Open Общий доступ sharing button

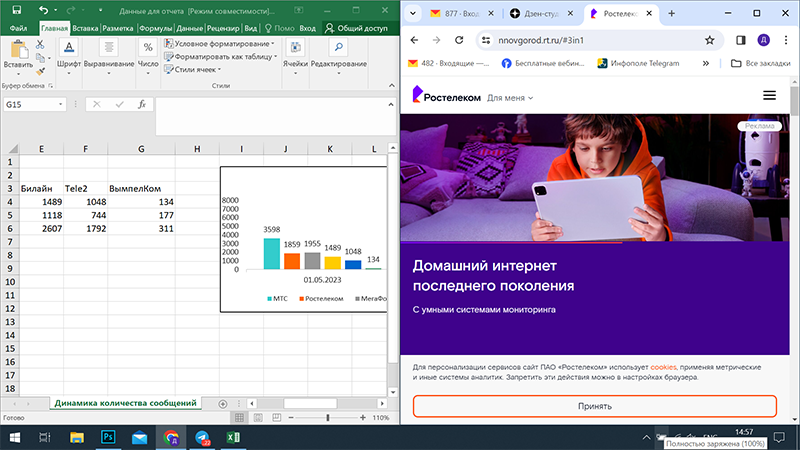click(x=356, y=29)
